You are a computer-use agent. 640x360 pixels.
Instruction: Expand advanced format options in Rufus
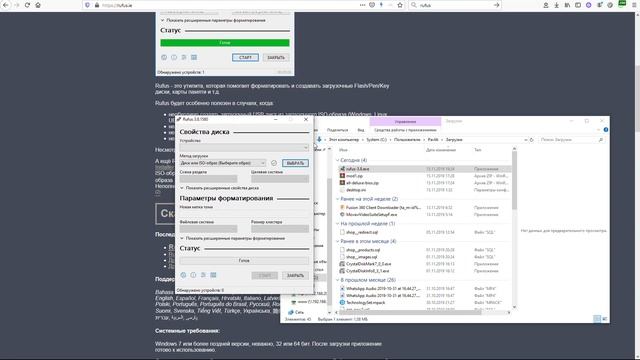coord(233,238)
